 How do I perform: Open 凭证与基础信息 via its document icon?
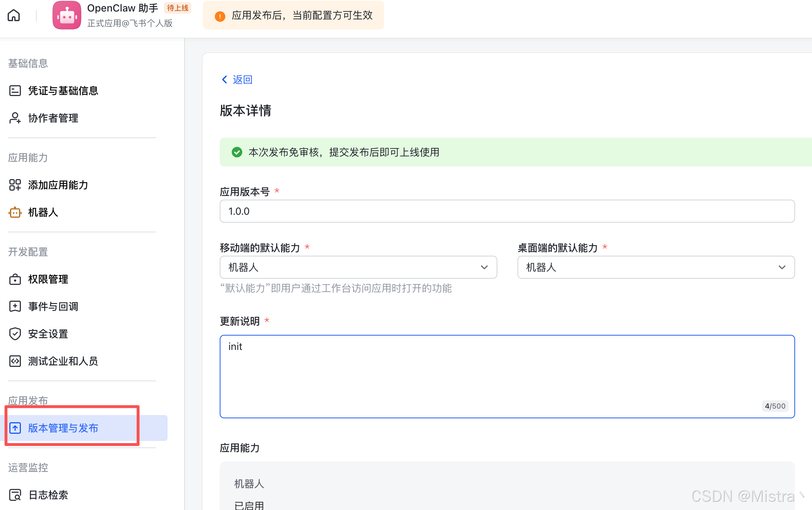point(15,91)
